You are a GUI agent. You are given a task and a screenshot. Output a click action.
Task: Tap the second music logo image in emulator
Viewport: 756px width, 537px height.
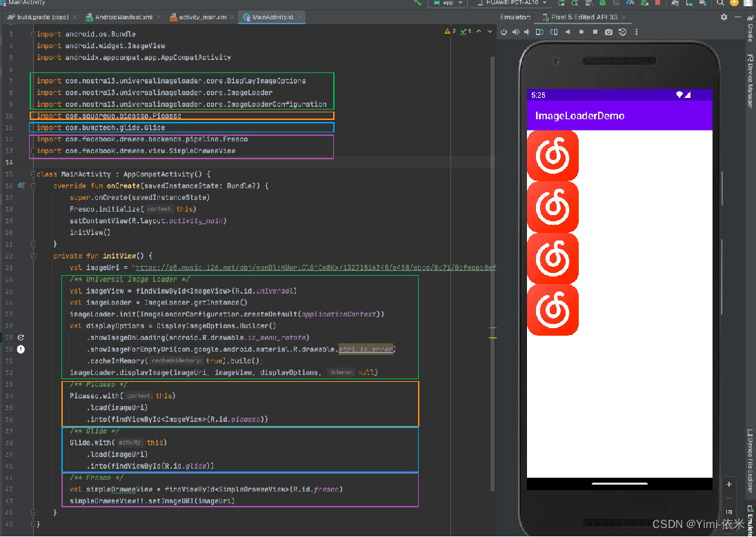coord(553,207)
